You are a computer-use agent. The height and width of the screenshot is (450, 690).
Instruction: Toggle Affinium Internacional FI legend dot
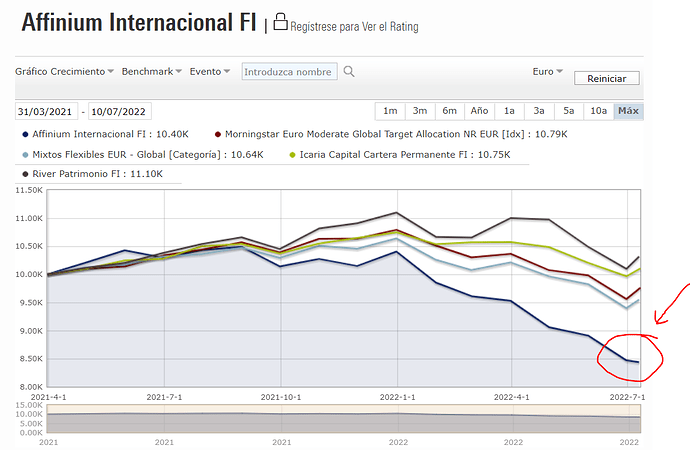coord(24,133)
